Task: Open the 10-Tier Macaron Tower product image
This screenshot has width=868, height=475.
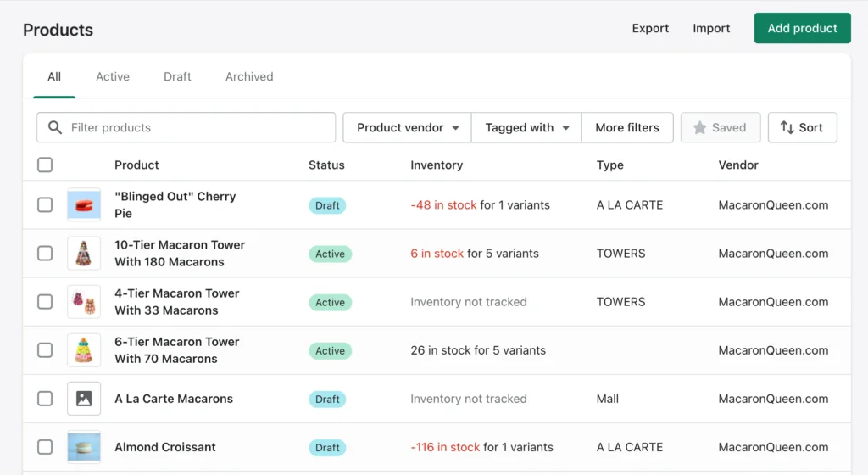Action: (84, 254)
